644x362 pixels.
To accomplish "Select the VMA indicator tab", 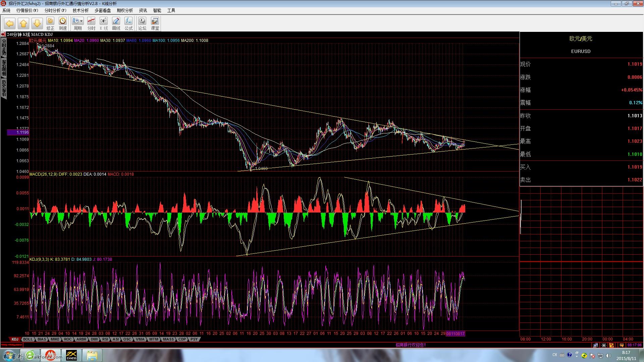I will pos(140,339).
